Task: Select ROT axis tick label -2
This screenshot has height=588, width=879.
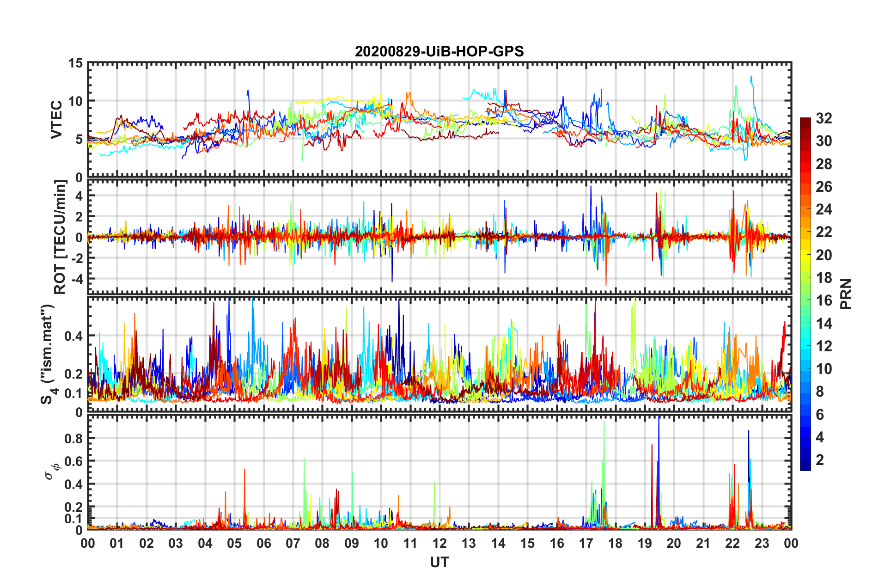Action: click(x=77, y=258)
